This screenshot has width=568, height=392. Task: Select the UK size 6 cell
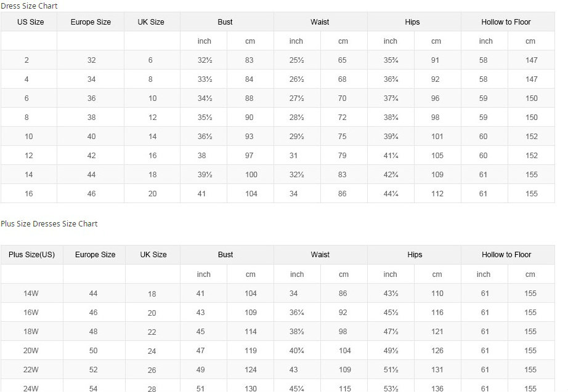point(150,60)
